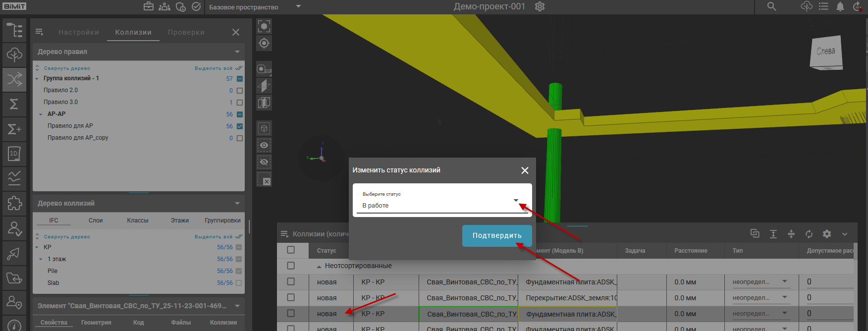Open the status dropdown showing В работе
Image resolution: width=868 pixels, height=331 pixels.
pyautogui.click(x=442, y=201)
